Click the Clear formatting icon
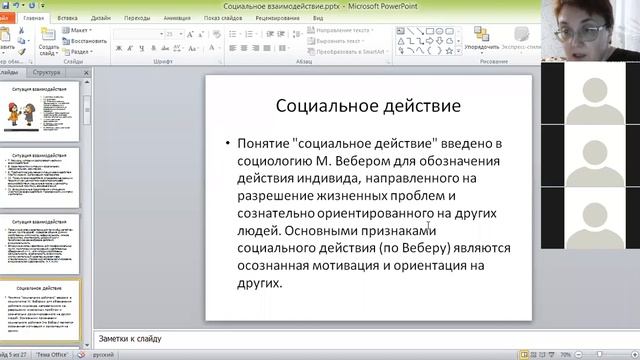The height and width of the screenshot is (360, 640). click(x=217, y=34)
